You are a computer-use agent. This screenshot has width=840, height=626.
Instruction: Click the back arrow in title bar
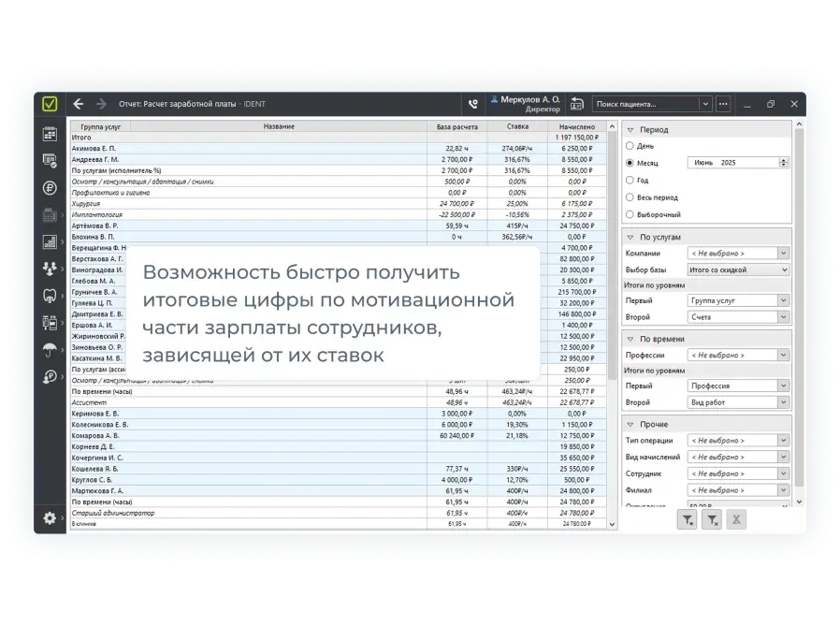[x=79, y=104]
